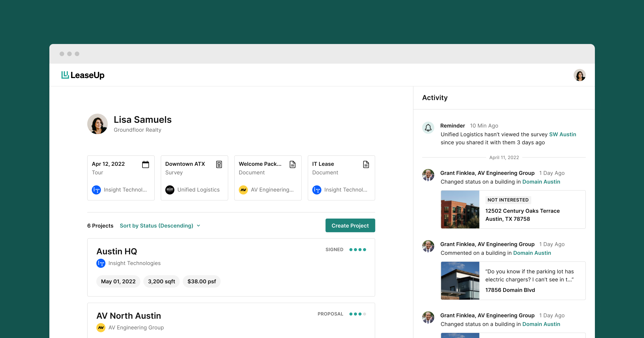Click the progress dots next to SIGNED status
644x338 pixels.
(358, 249)
